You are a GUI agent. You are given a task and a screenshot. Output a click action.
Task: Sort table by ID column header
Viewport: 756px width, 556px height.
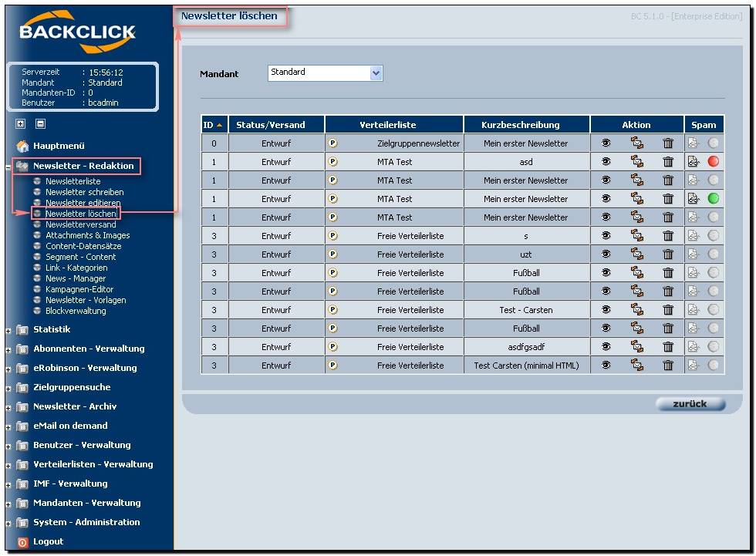(214, 125)
